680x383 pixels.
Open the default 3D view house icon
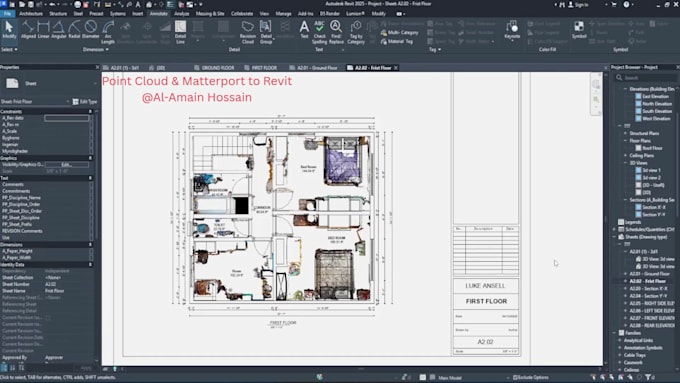tap(149, 4)
